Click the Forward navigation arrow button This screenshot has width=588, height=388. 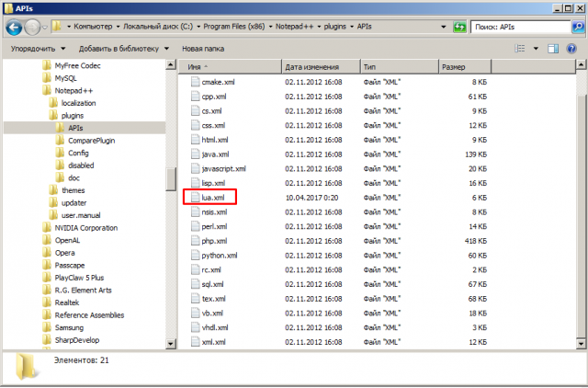[34, 28]
